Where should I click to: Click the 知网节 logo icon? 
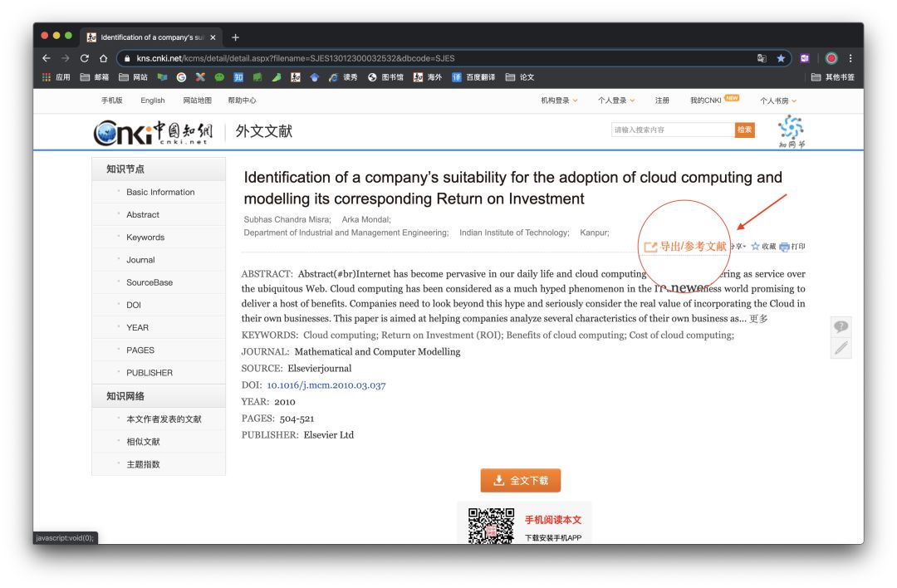coord(792,131)
